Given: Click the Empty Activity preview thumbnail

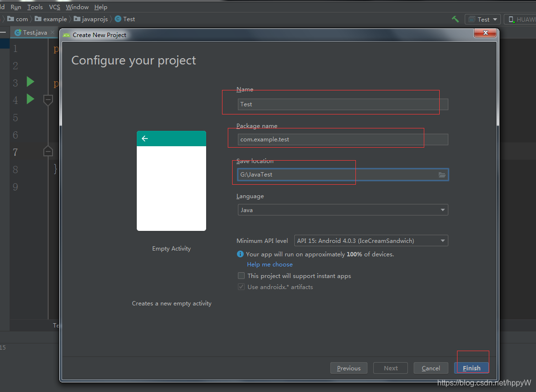Looking at the screenshot, I should [171, 181].
